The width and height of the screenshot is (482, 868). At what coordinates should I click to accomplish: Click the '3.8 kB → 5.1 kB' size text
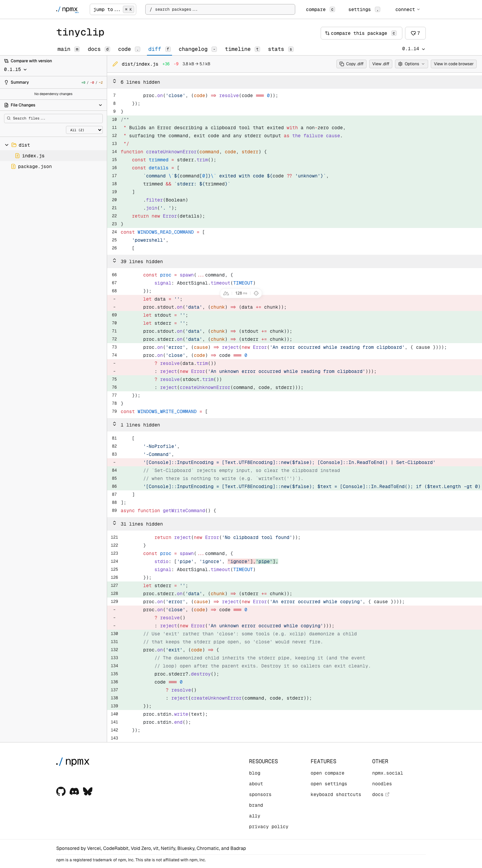tap(196, 64)
